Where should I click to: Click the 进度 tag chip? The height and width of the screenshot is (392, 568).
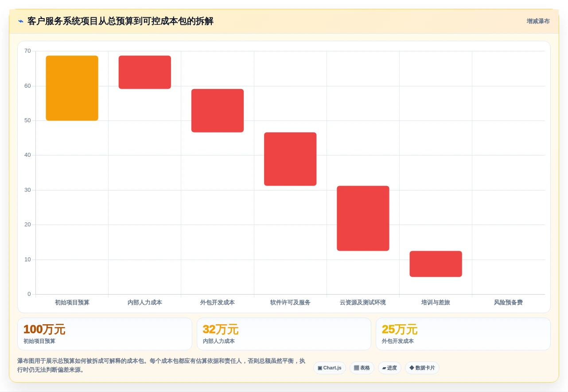pyautogui.click(x=389, y=368)
